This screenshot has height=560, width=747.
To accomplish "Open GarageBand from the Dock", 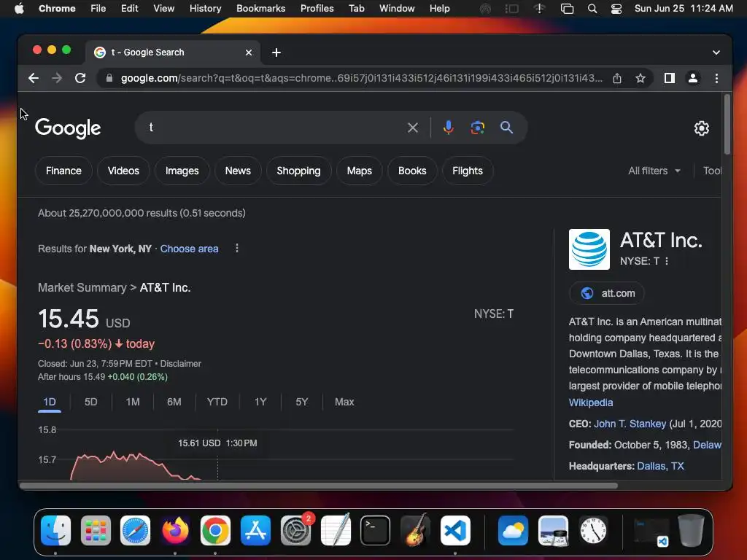I will (x=415, y=531).
